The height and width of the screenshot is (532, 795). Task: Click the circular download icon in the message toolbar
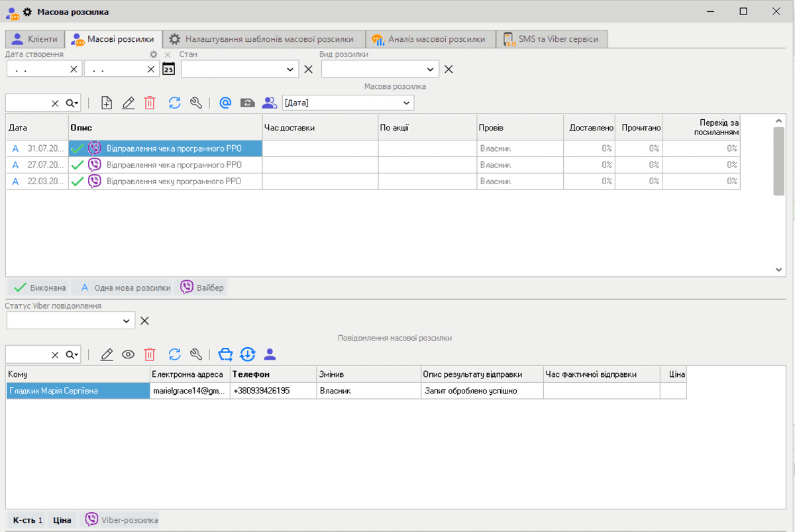pos(247,354)
